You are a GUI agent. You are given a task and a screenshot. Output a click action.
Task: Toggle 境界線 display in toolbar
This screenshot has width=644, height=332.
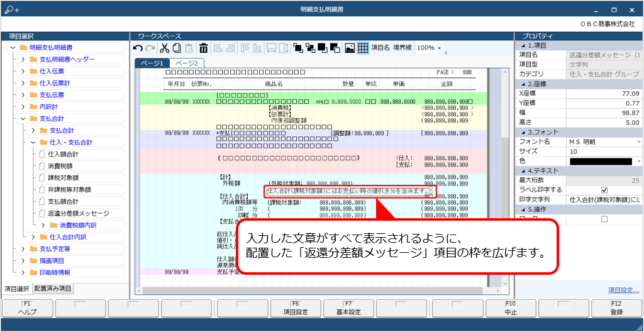coord(402,48)
